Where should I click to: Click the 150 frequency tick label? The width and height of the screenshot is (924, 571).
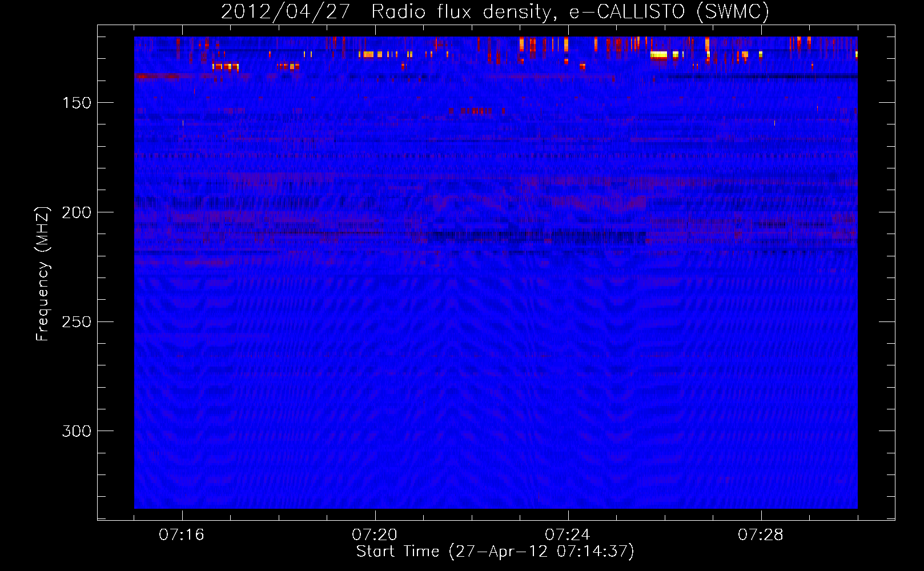tap(77, 103)
